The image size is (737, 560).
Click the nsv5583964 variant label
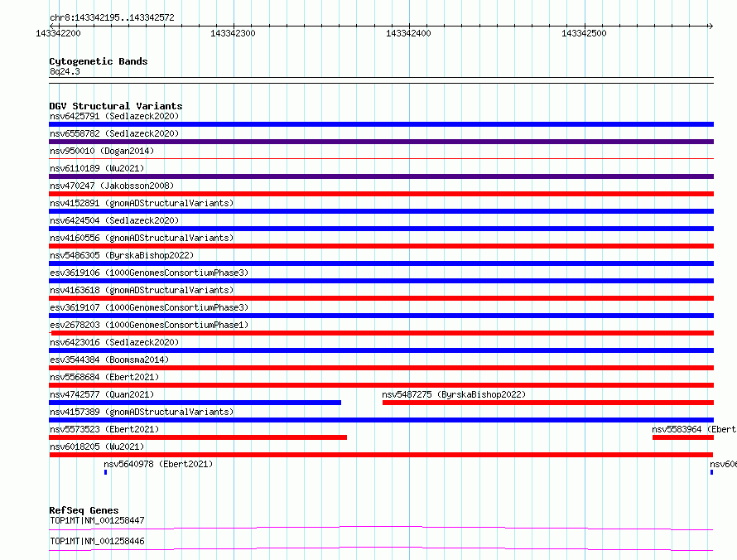coord(694,429)
